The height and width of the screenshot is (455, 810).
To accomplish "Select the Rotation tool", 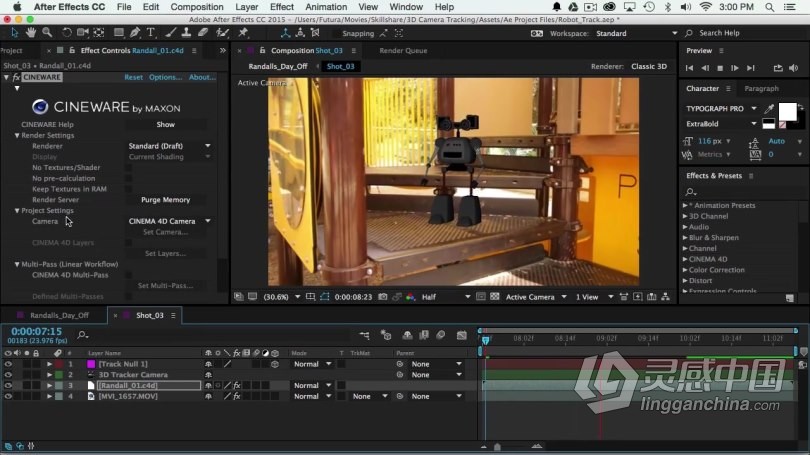I will [67, 33].
